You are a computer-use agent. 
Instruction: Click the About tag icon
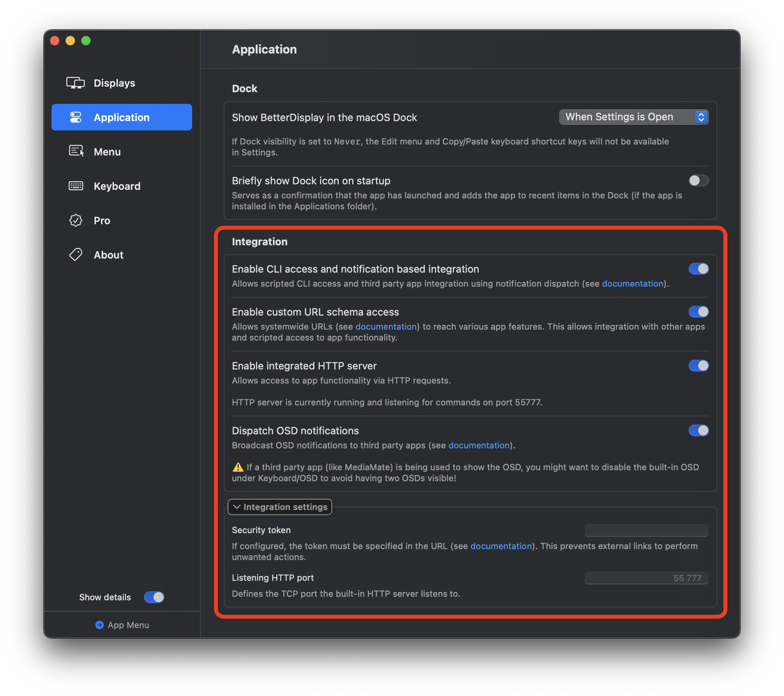(x=76, y=255)
